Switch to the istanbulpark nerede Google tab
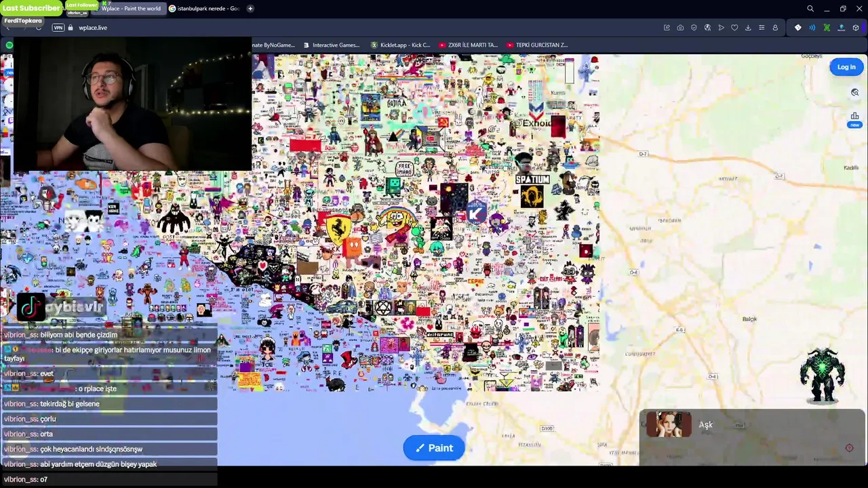The height and width of the screenshot is (488, 868). pyautogui.click(x=205, y=9)
